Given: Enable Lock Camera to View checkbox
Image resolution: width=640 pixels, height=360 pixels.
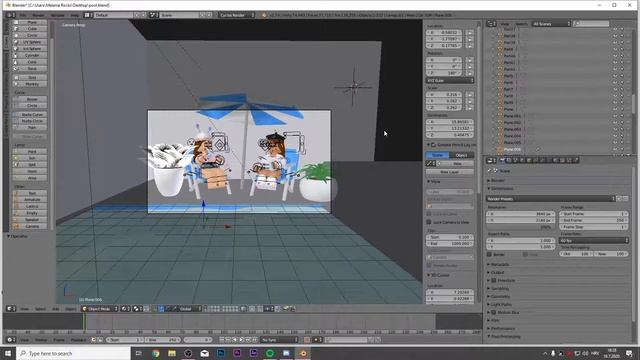Looking at the screenshot, I should coord(429,222).
